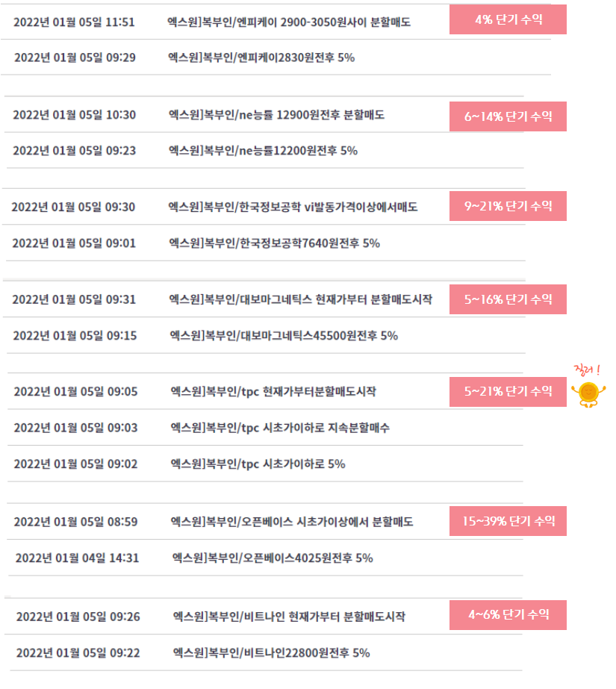Screen dimensions: 616x689
Task: Open the 오픈베이스 시초가이상에서 분할매도 message
Action: (x=292, y=522)
